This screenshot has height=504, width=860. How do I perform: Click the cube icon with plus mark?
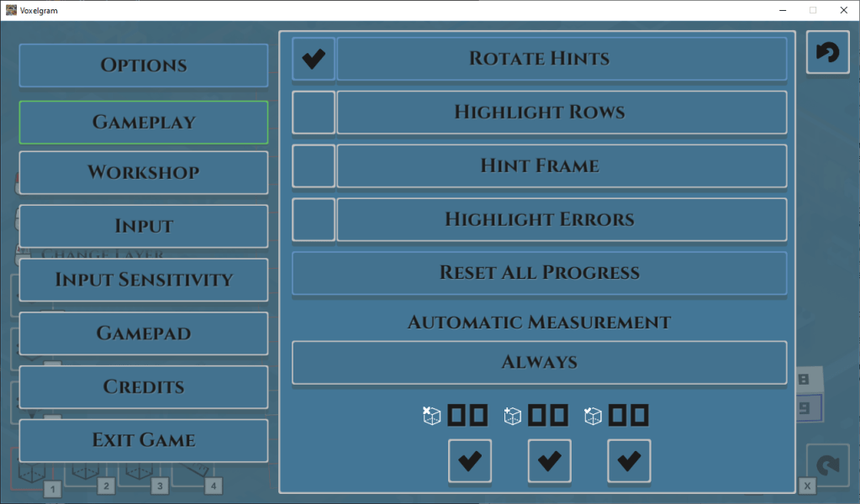pos(513,415)
